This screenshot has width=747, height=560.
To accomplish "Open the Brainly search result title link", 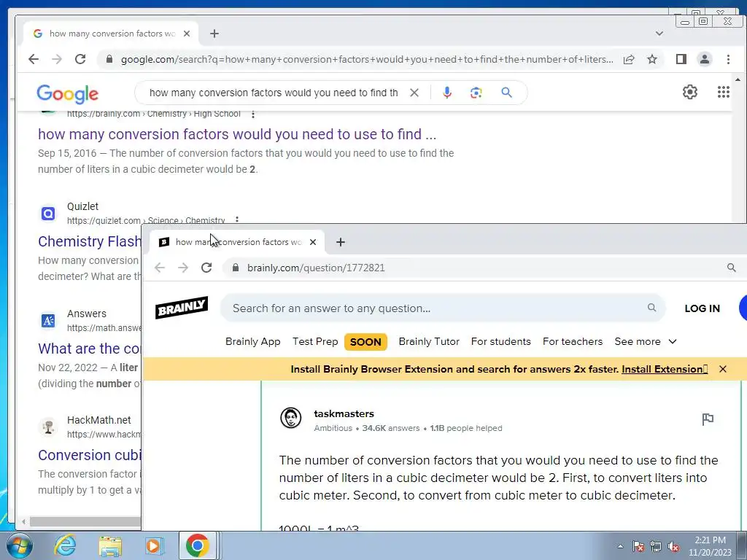I will (x=237, y=134).
